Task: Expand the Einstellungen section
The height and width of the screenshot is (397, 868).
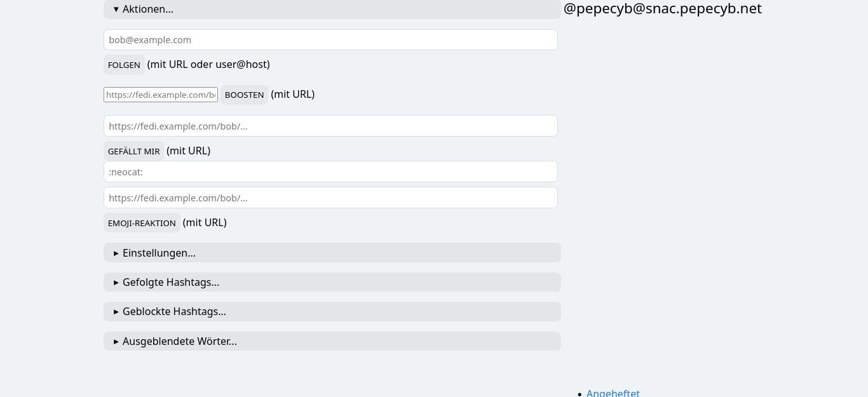Action: tap(159, 253)
